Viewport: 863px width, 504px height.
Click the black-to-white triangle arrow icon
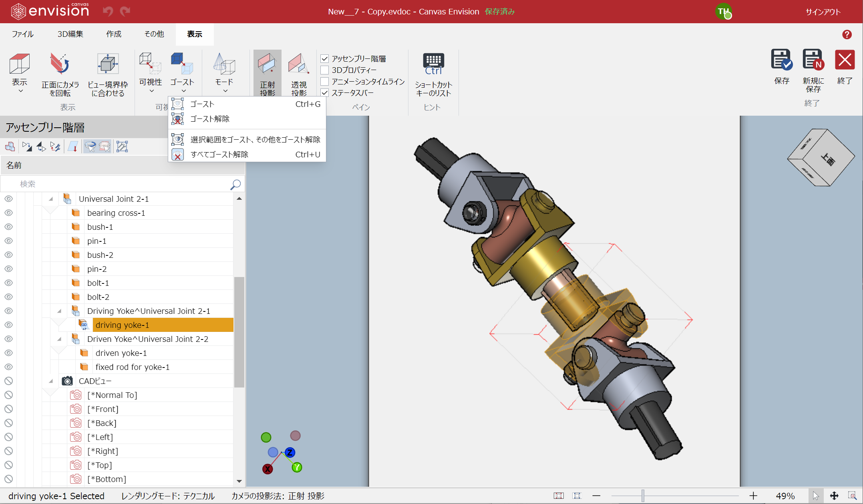[41, 147]
